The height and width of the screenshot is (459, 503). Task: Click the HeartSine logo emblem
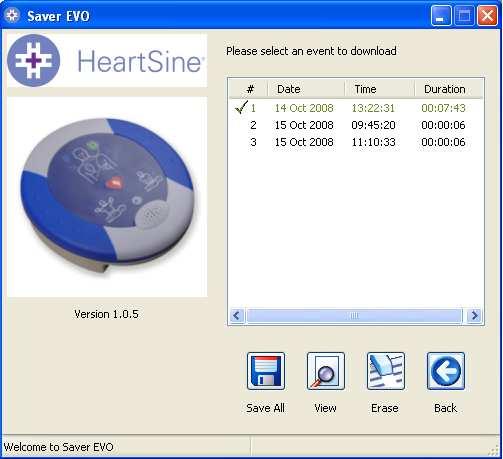pyautogui.click(x=34, y=60)
